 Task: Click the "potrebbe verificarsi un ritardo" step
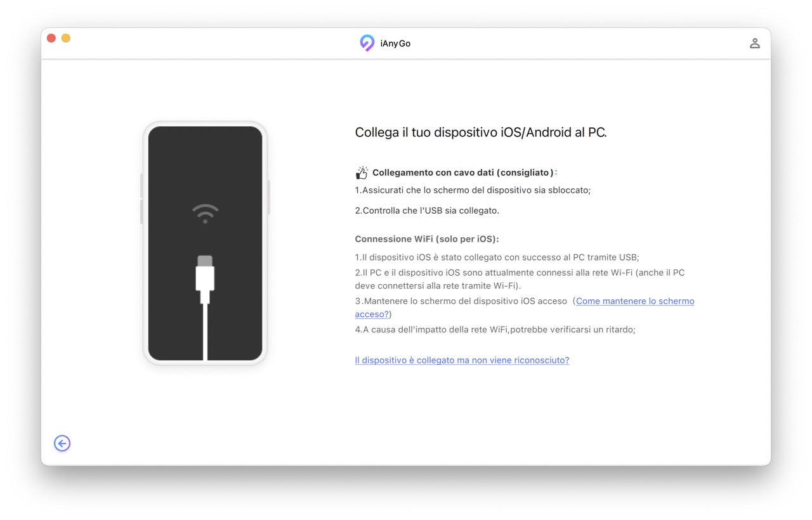(x=495, y=330)
